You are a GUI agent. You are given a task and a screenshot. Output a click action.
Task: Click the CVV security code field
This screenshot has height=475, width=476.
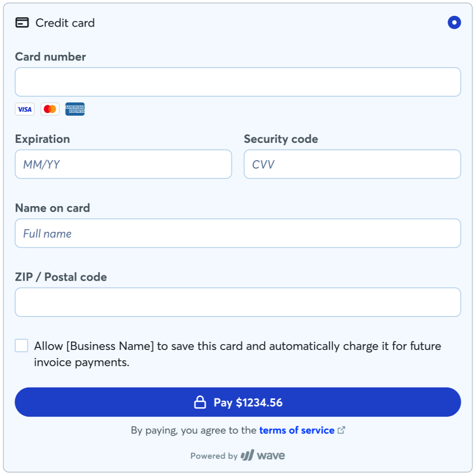pos(352,164)
